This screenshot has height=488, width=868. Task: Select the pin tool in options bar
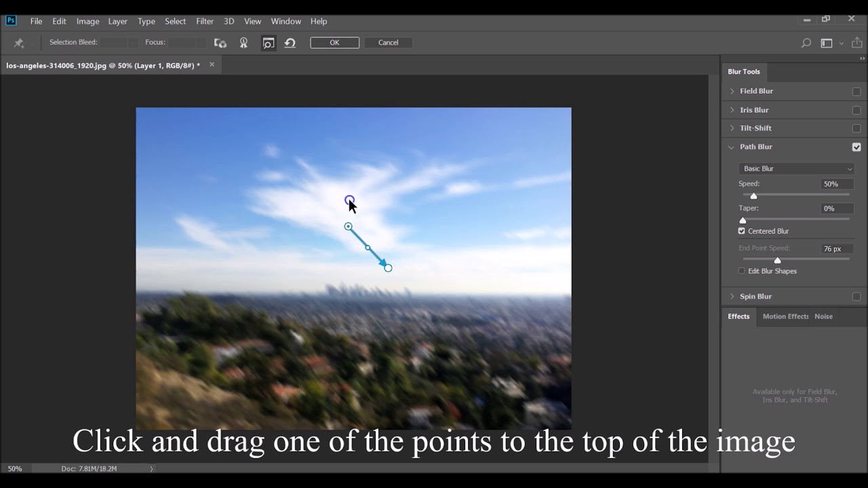click(19, 43)
